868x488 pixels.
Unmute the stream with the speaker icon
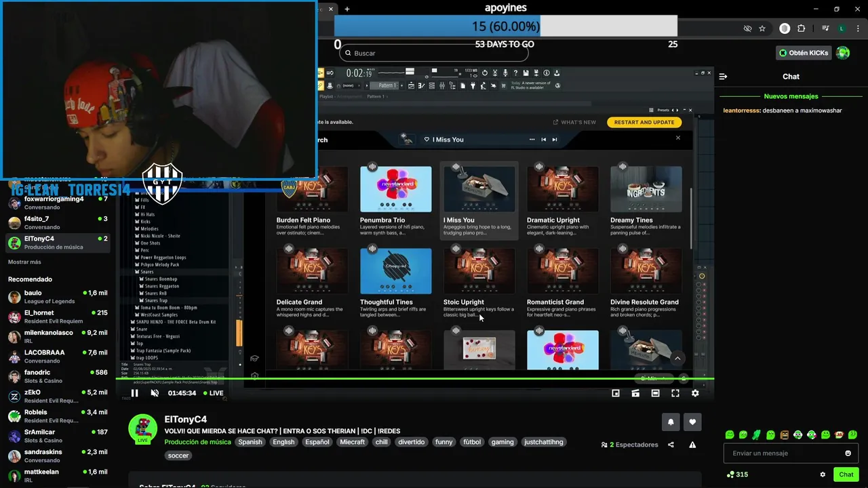pos(155,393)
